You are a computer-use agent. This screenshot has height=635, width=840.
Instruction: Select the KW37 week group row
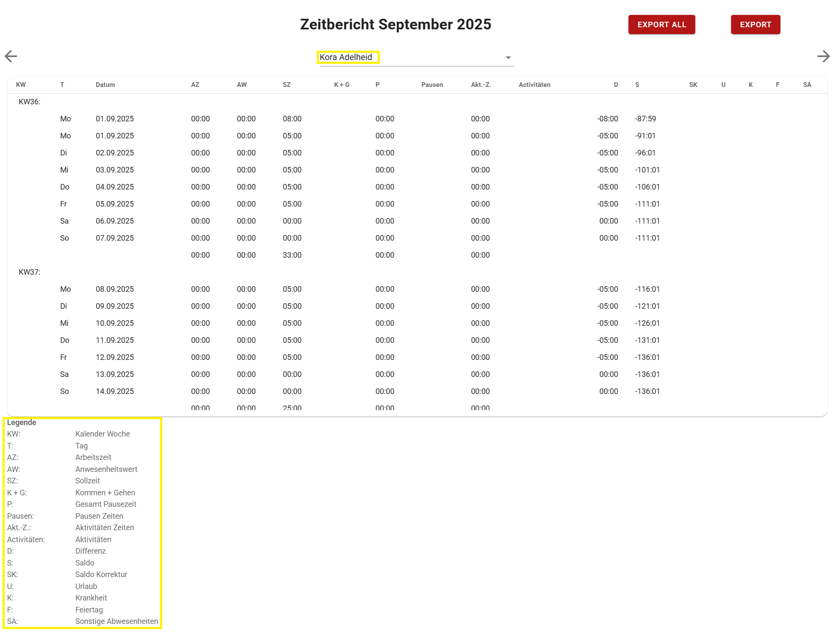coord(29,272)
